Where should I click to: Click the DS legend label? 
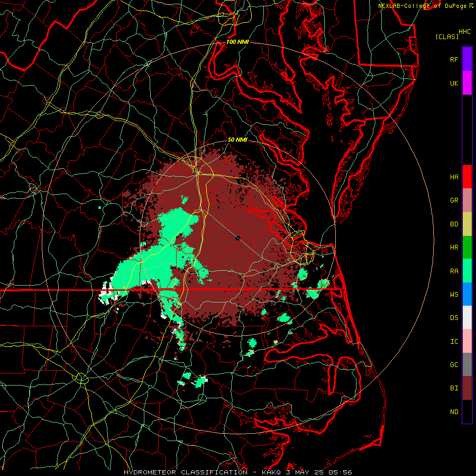click(454, 318)
